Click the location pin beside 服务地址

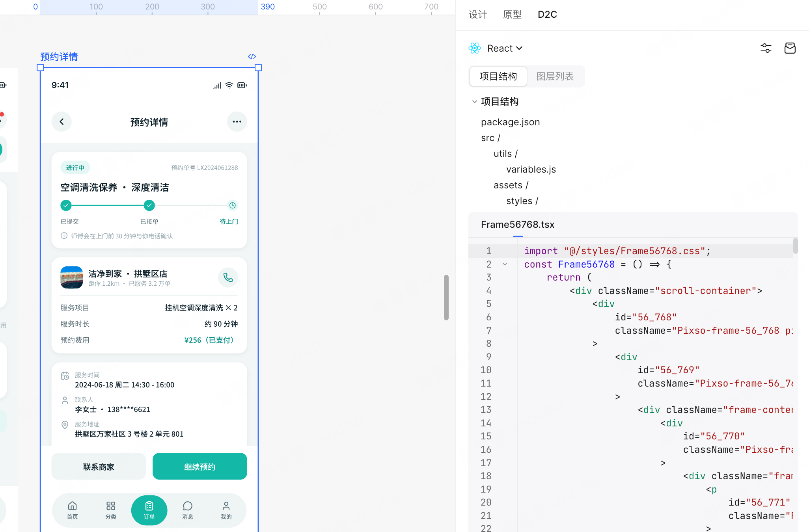tap(65, 425)
